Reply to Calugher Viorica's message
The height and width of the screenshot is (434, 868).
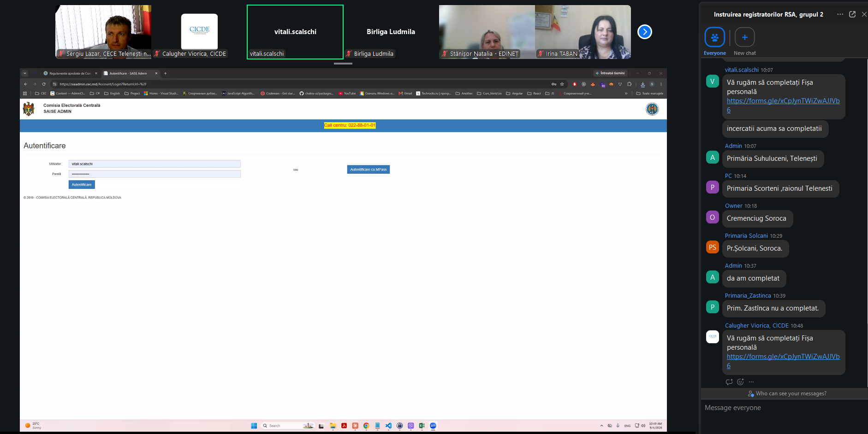click(x=729, y=382)
